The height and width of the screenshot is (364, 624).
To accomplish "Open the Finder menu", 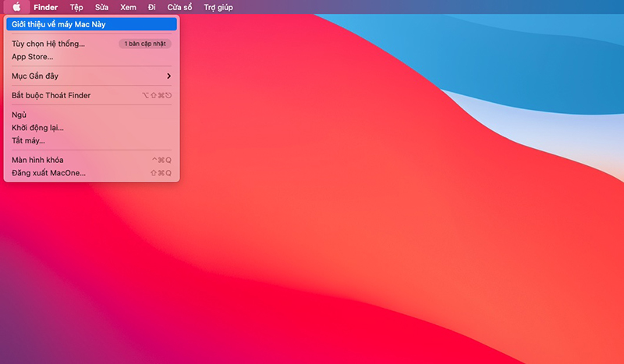I will 45,7.
